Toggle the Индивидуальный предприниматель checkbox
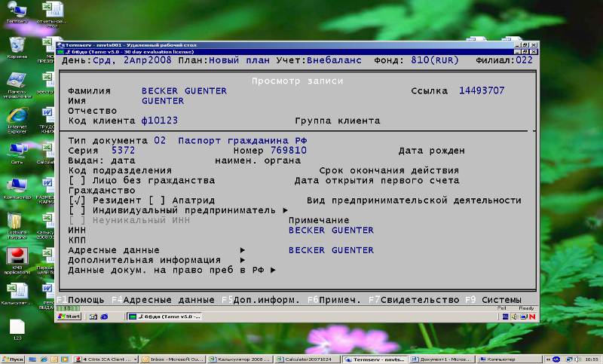Viewport: 603px width, 364px height. click(77, 210)
